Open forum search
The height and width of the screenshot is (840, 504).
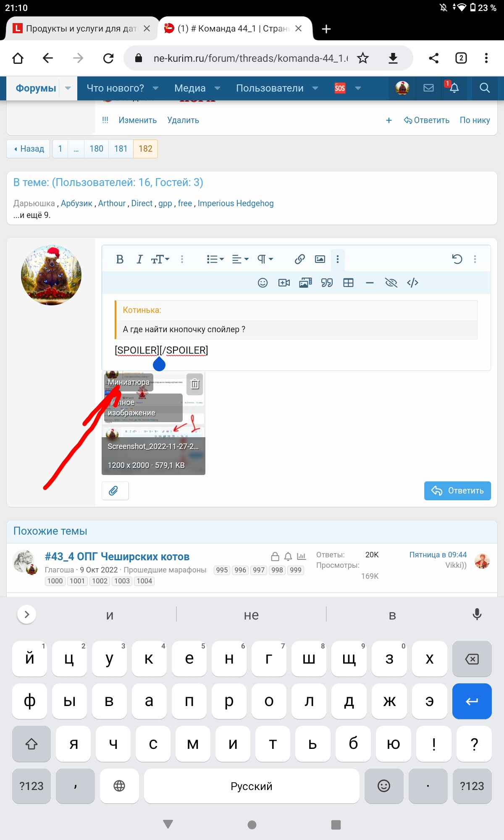click(x=485, y=88)
